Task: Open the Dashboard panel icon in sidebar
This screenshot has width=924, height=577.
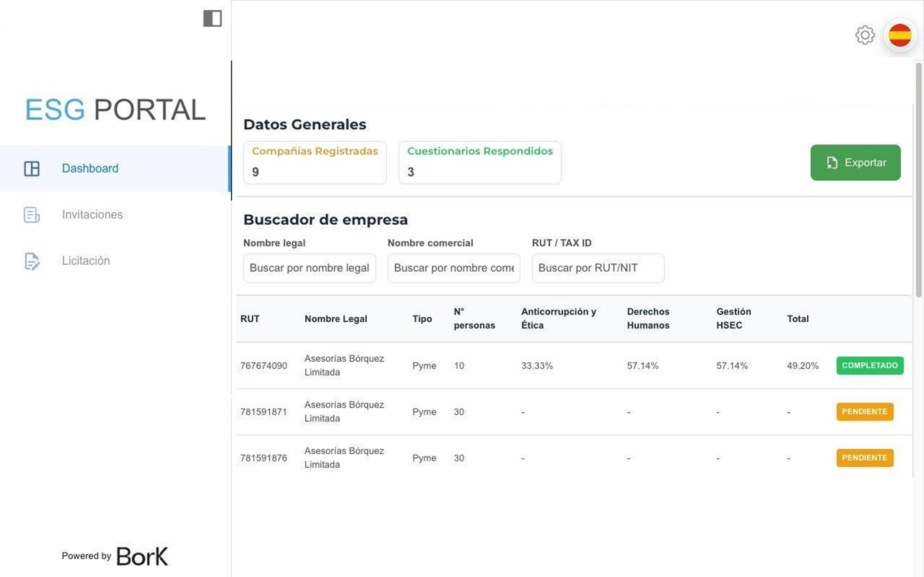Action: pos(32,168)
